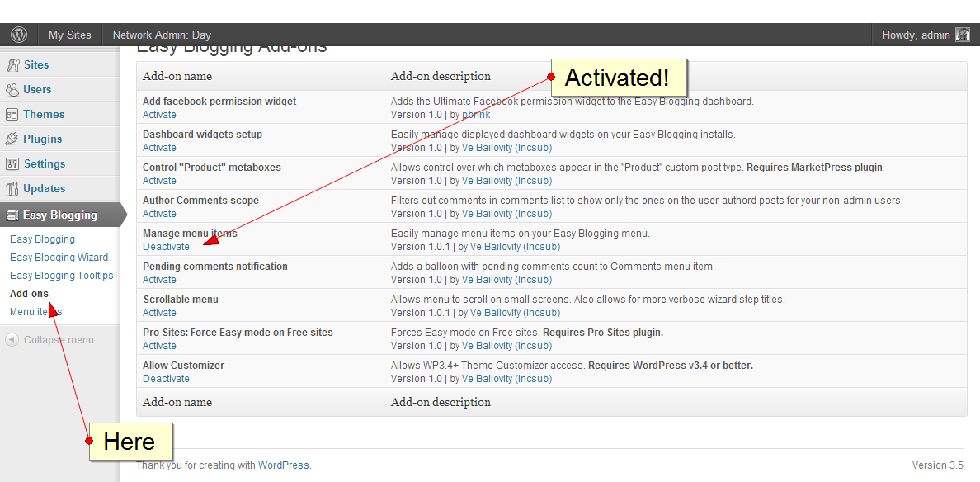The image size is (980, 482).
Task: Click the Collapse menu arrow icon
Action: click(12, 340)
